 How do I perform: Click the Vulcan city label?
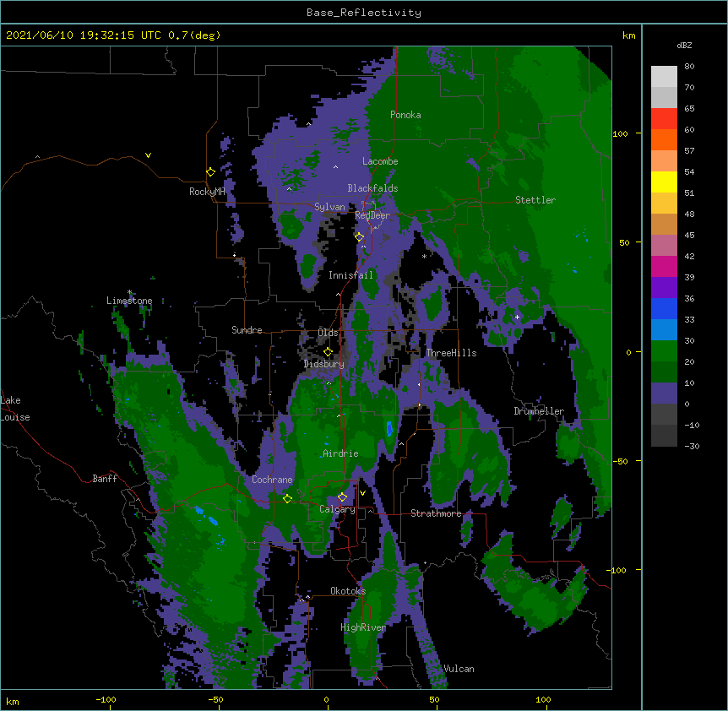(459, 669)
